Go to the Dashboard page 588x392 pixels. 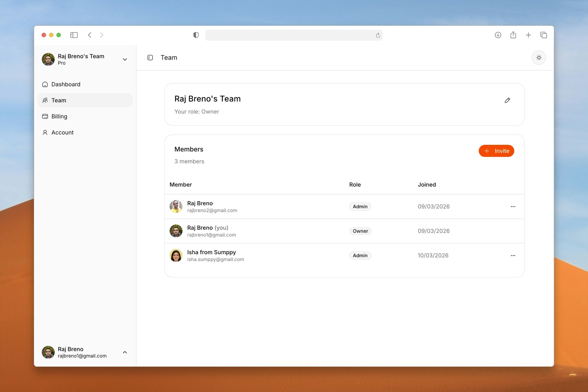coord(66,84)
